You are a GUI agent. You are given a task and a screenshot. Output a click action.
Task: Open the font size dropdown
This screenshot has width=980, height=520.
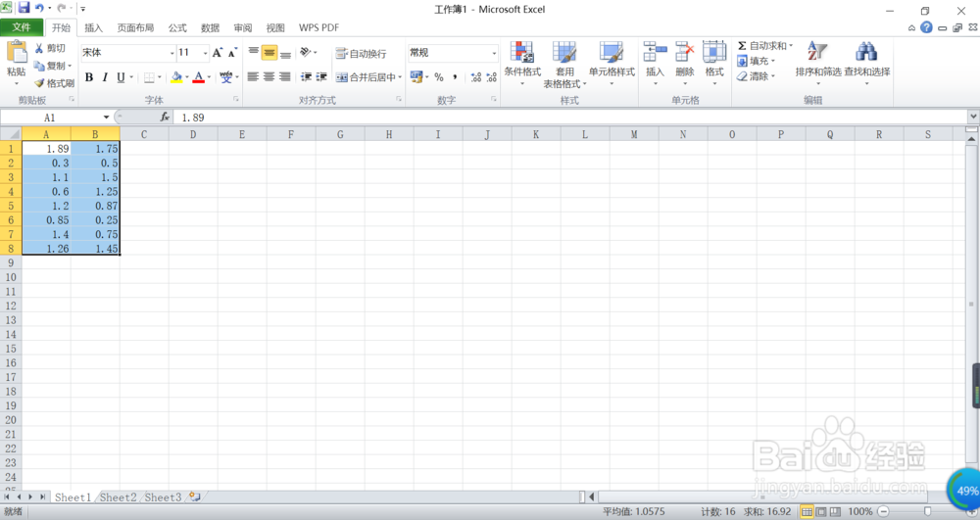205,53
